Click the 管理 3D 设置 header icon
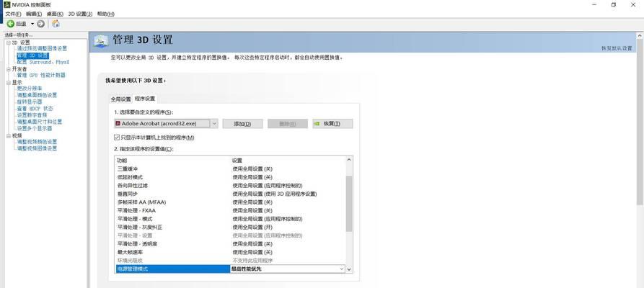Screen dimensions: 644x288 (101, 41)
